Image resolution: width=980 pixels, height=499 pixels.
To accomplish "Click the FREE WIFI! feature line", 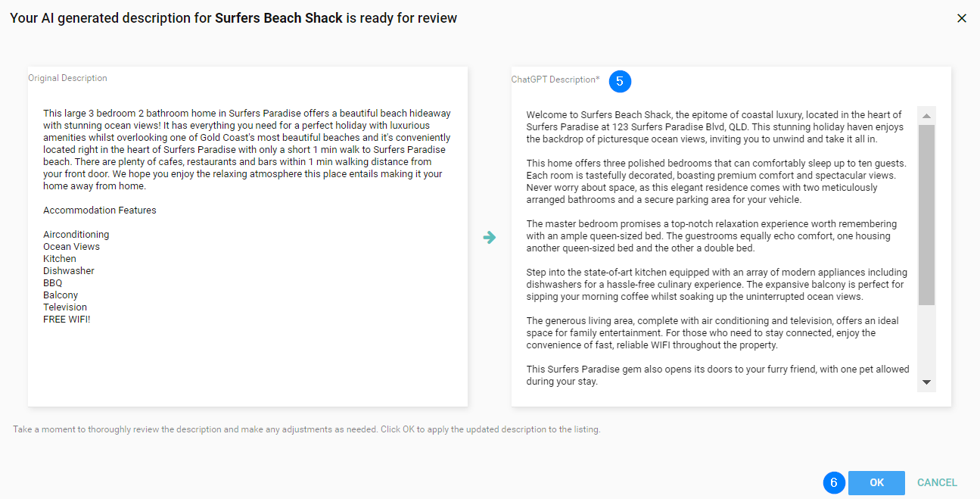I will pos(67,320).
